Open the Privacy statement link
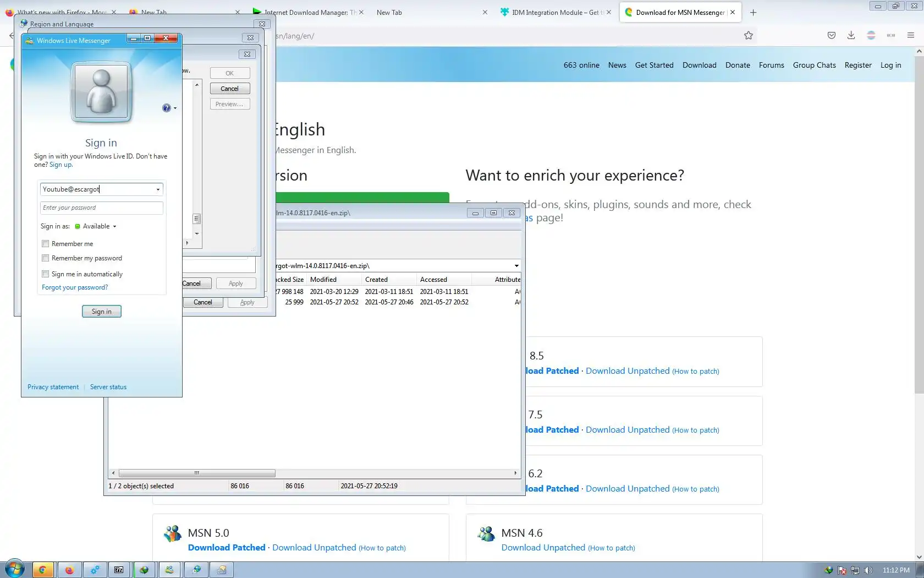924x578 pixels. [x=53, y=387]
